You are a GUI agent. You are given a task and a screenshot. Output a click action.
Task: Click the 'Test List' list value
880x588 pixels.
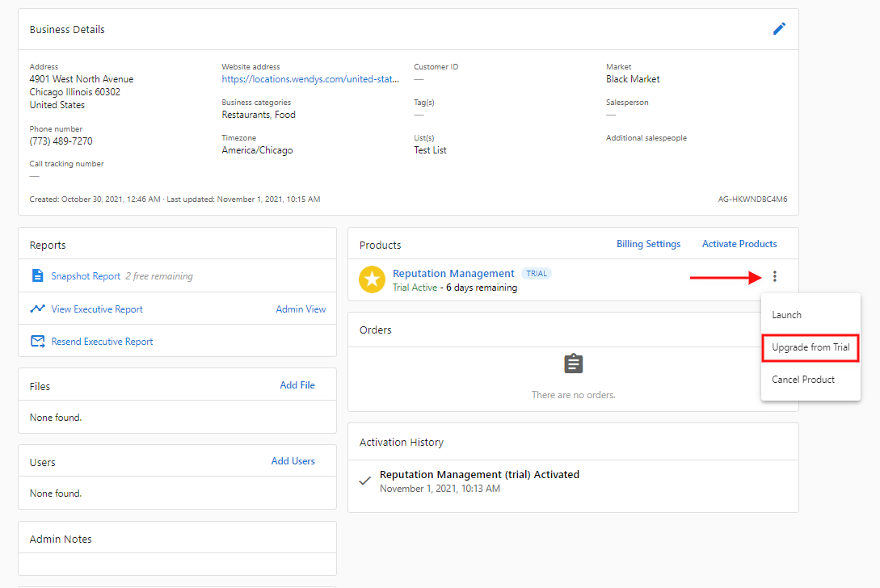tap(431, 150)
